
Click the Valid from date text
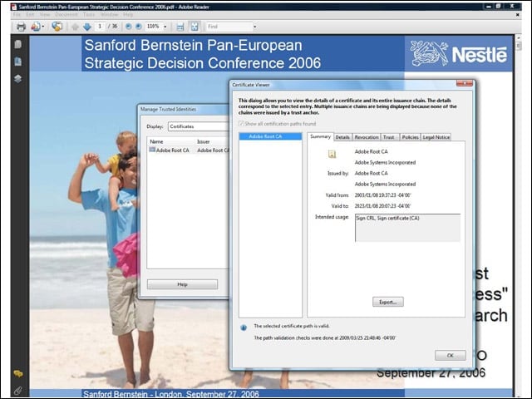tap(382, 195)
